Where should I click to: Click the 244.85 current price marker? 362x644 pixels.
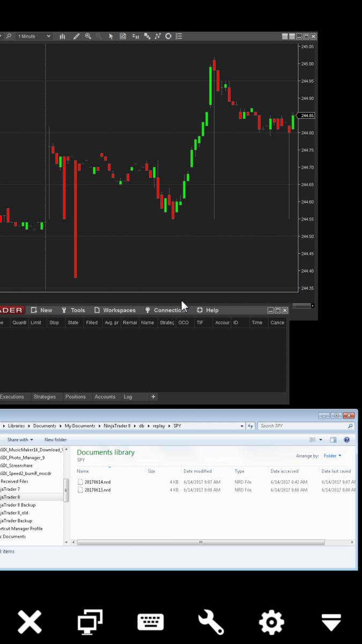click(x=307, y=115)
